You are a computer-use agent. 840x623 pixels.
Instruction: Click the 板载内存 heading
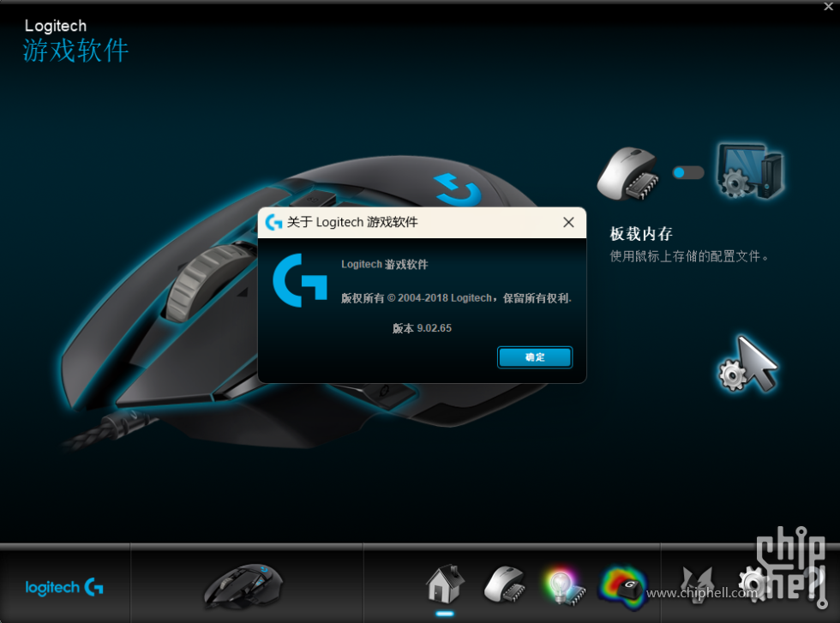click(x=641, y=234)
